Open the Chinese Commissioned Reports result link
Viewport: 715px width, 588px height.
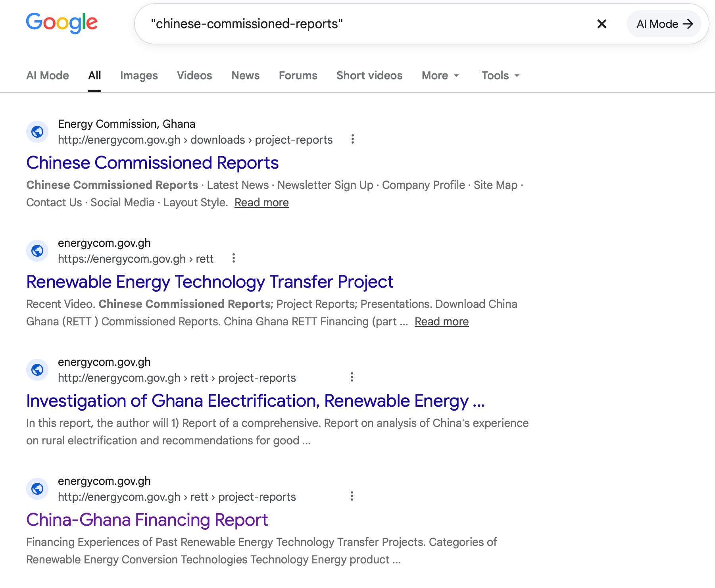click(x=152, y=163)
